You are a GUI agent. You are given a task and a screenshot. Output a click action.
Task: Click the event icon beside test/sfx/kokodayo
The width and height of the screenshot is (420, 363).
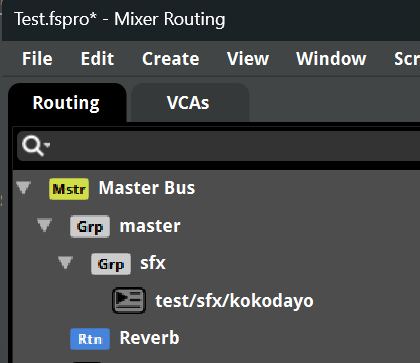pyautogui.click(x=129, y=301)
